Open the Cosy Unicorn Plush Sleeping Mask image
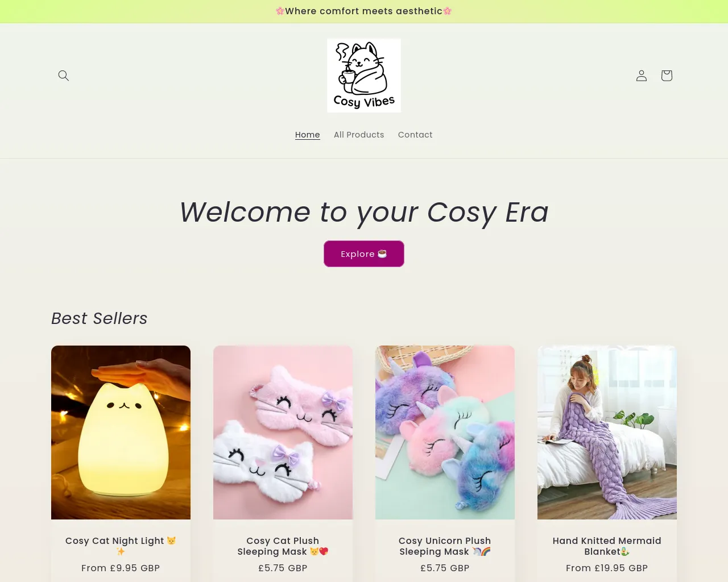 tap(445, 433)
